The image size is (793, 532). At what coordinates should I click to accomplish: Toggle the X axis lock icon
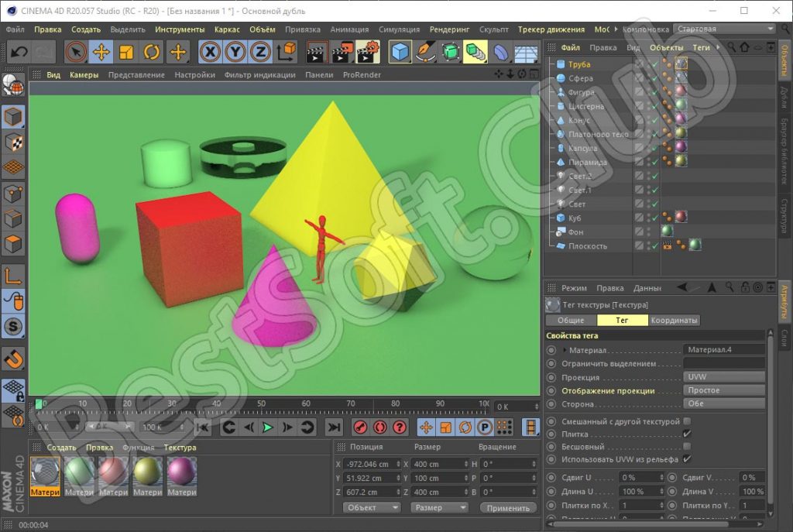point(211,52)
